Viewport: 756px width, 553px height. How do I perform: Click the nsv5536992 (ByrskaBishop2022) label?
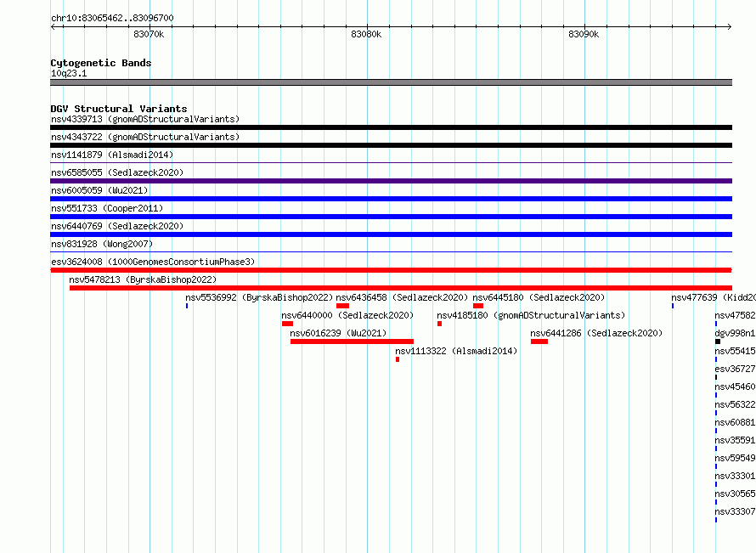pos(259,297)
